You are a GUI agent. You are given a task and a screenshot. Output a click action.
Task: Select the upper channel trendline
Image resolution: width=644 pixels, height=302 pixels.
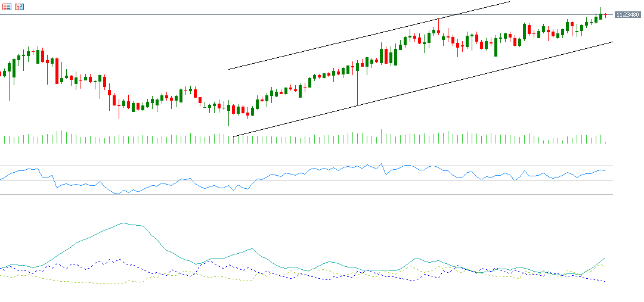click(x=358, y=39)
